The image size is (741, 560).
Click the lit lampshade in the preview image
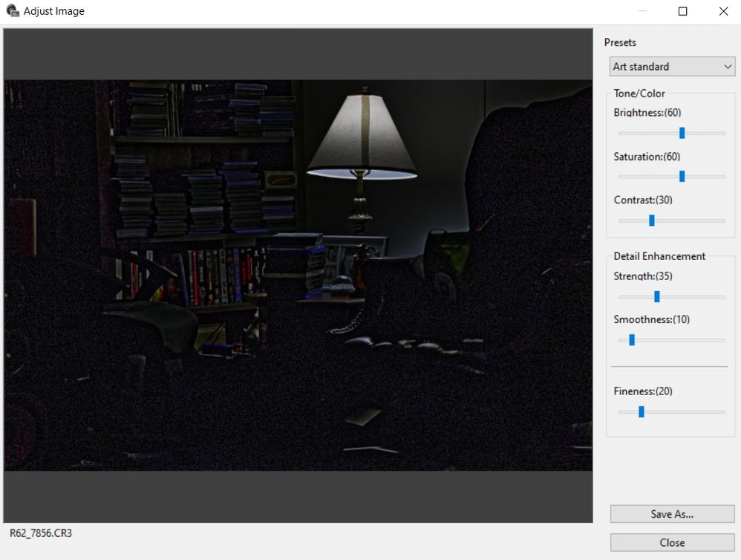[x=362, y=134]
